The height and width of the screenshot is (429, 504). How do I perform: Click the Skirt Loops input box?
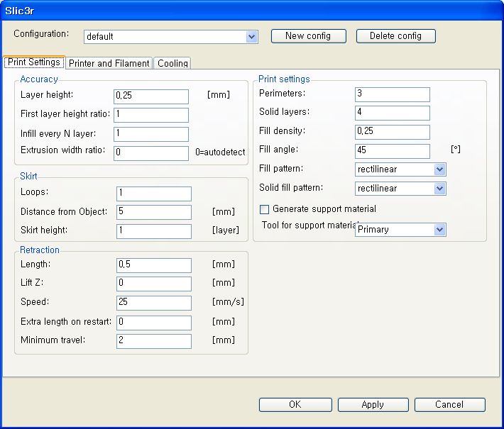click(153, 194)
